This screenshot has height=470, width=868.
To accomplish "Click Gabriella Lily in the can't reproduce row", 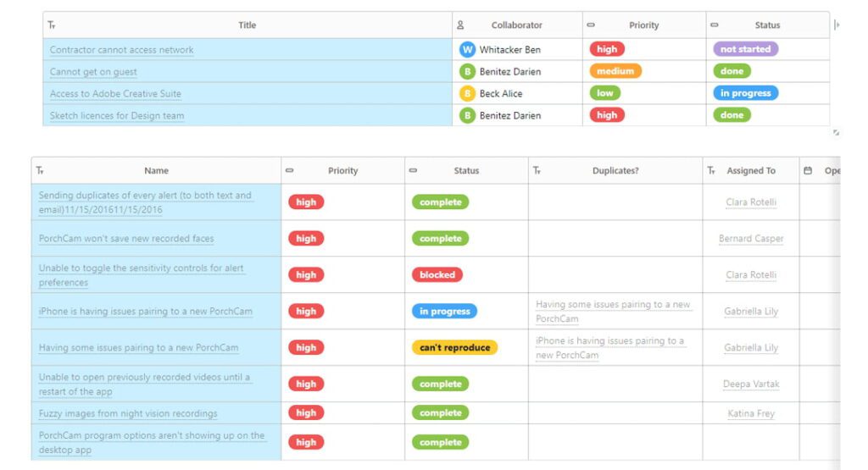I will [751, 347].
